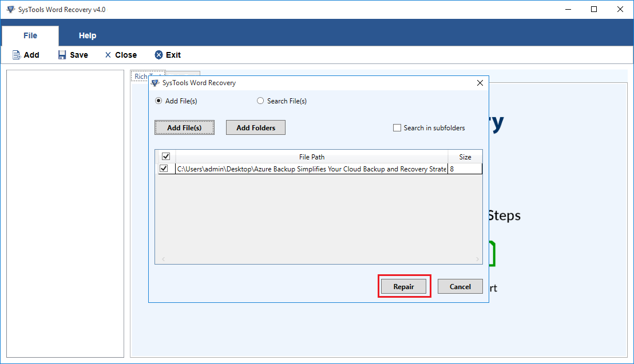Click the horizontal scrollbar right arrow
Viewport: 634px width, 364px height.
click(477, 259)
